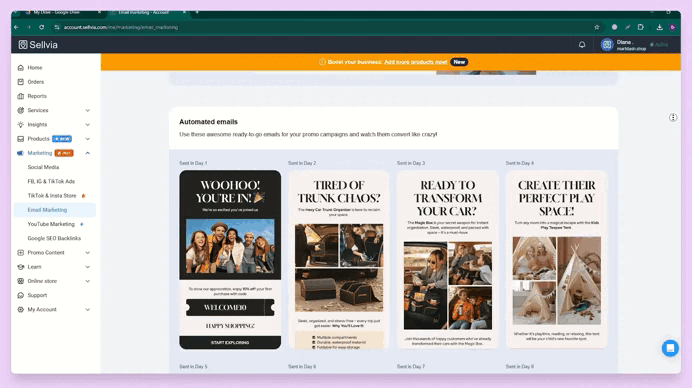Click the Diana account avatar
Image resolution: width=692 pixels, height=388 pixels.
pyautogui.click(x=607, y=45)
